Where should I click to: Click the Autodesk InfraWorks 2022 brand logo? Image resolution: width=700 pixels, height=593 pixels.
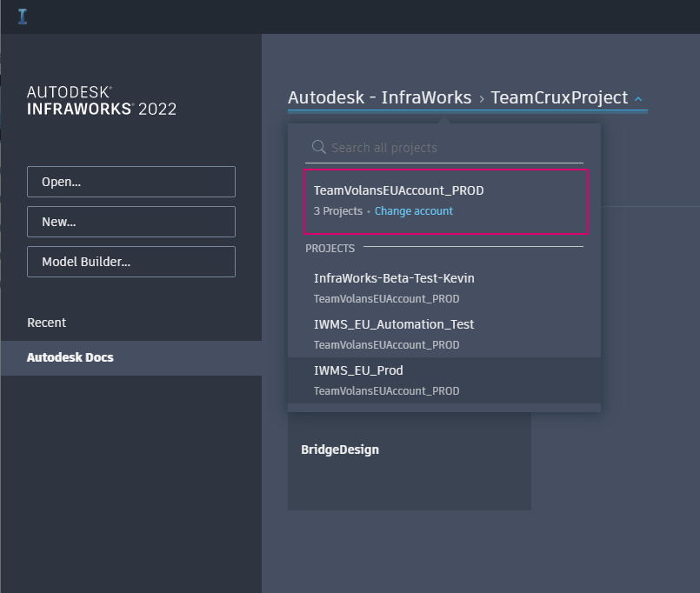[101, 100]
